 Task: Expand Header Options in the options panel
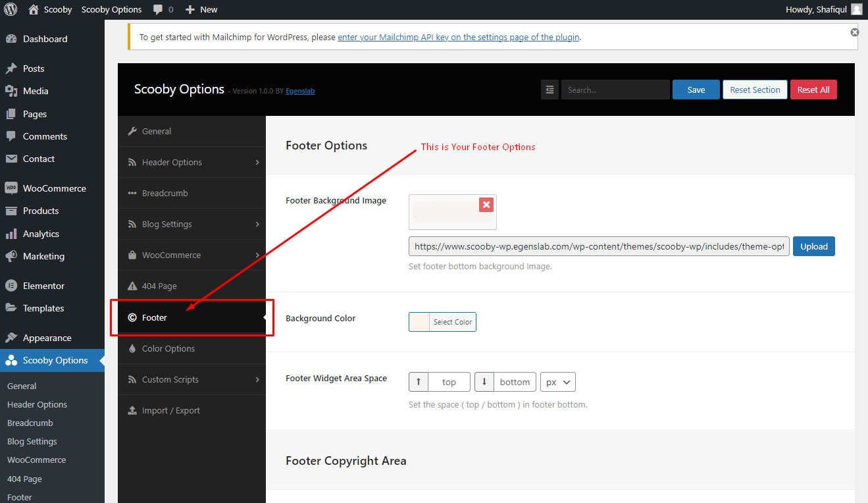pos(191,162)
